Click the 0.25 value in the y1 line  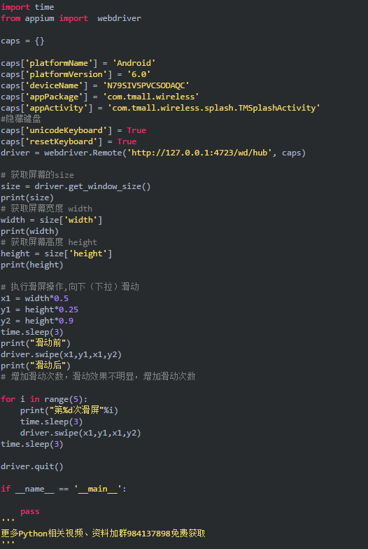(x=68, y=310)
